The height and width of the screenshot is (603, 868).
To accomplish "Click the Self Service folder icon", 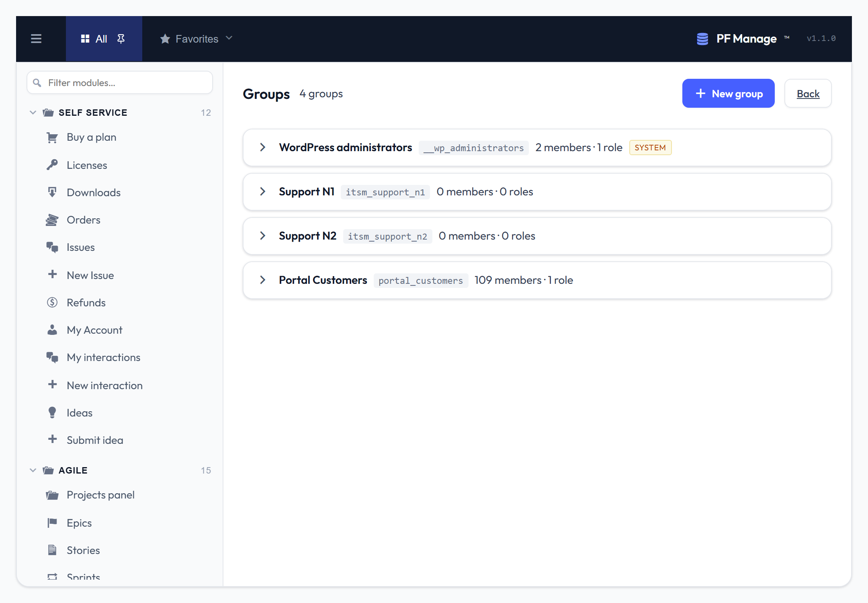I will 48,113.
